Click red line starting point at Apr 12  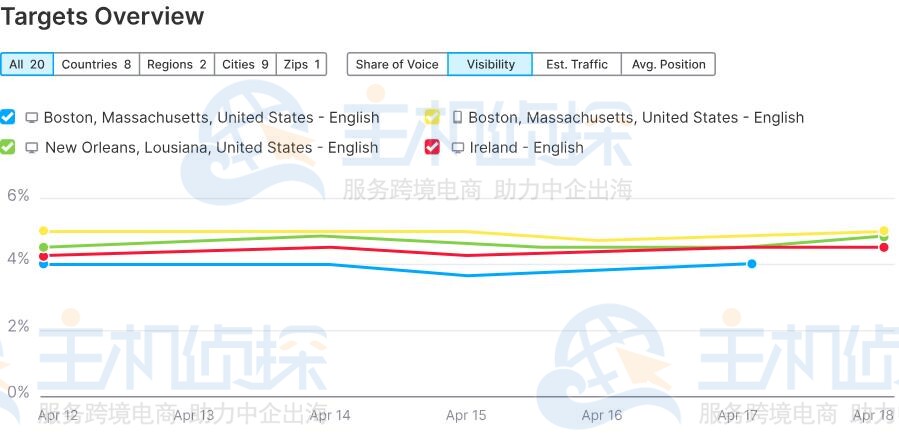pos(43,256)
